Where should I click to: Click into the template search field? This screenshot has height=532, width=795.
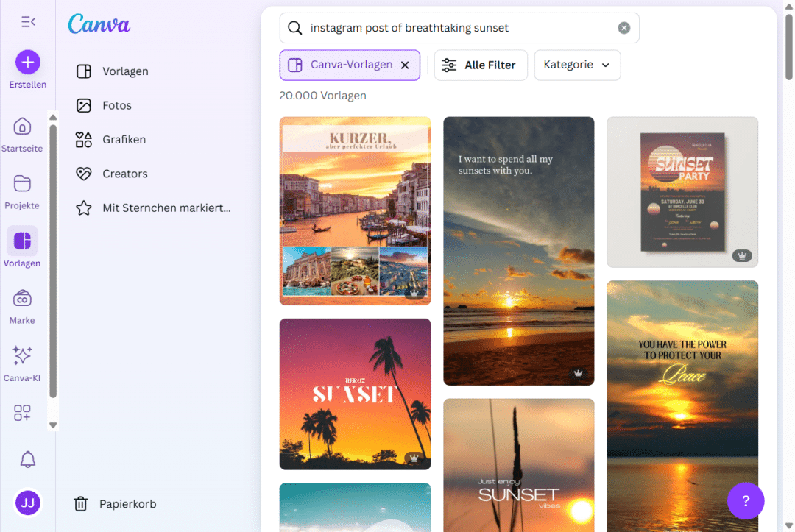click(x=459, y=28)
